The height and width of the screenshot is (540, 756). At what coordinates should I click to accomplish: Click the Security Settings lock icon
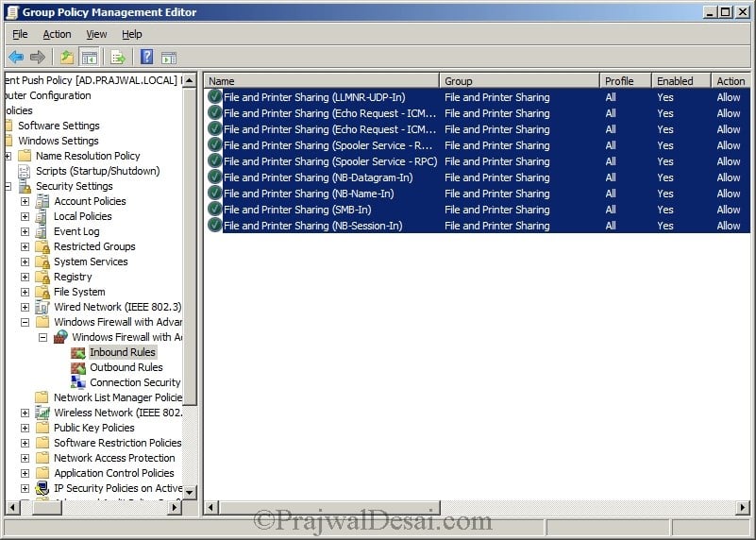25,186
